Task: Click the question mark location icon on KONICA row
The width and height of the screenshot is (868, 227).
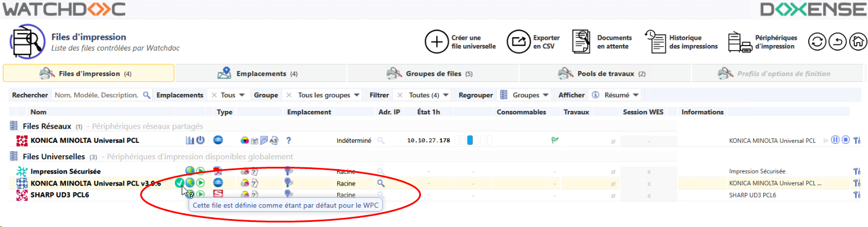Action: coord(289,140)
